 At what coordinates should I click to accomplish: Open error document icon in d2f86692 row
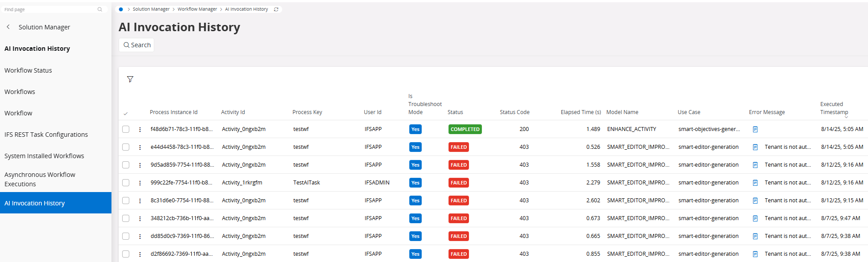pyautogui.click(x=755, y=254)
